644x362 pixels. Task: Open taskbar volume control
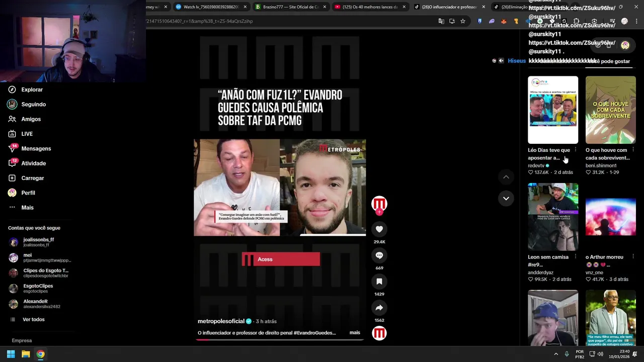[600, 354]
